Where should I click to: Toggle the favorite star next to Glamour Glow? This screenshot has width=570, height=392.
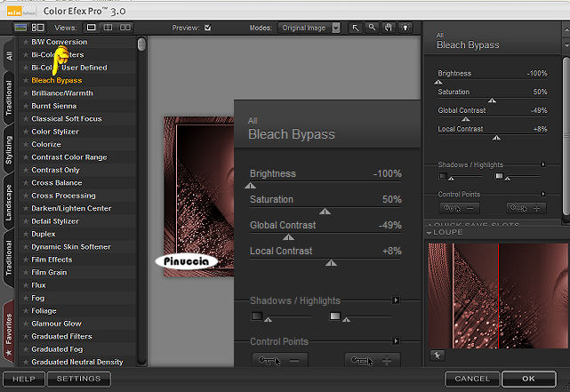(26, 324)
